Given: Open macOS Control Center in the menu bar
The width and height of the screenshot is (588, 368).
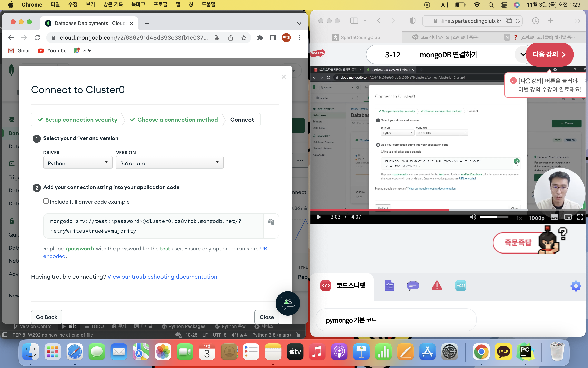Looking at the screenshot, I should point(504,5).
